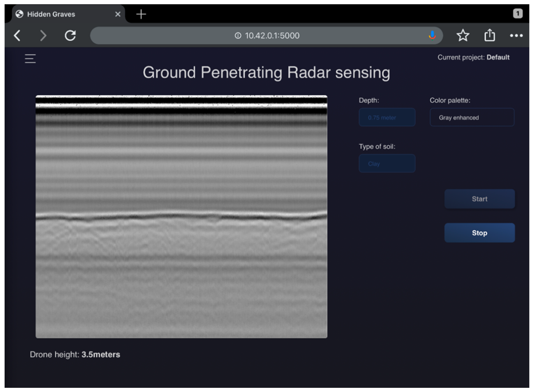The width and height of the screenshot is (535, 392).
Task: Open the Depth dropdown
Action: [388, 117]
